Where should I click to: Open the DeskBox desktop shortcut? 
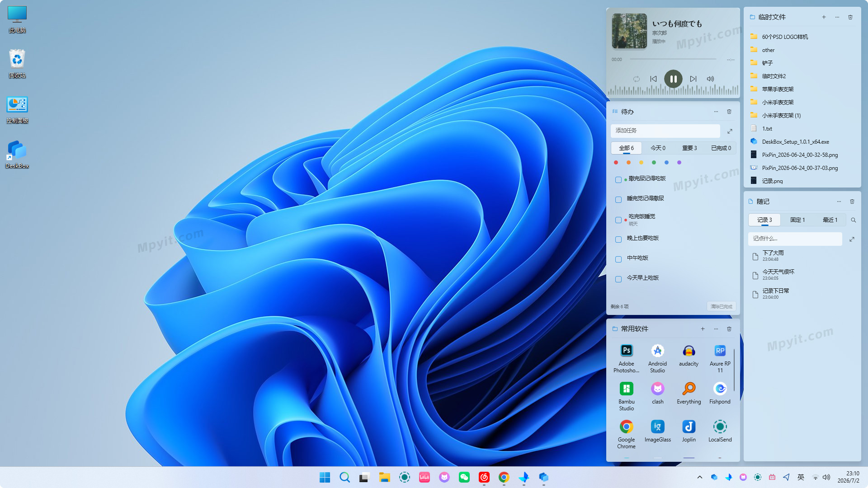[17, 155]
